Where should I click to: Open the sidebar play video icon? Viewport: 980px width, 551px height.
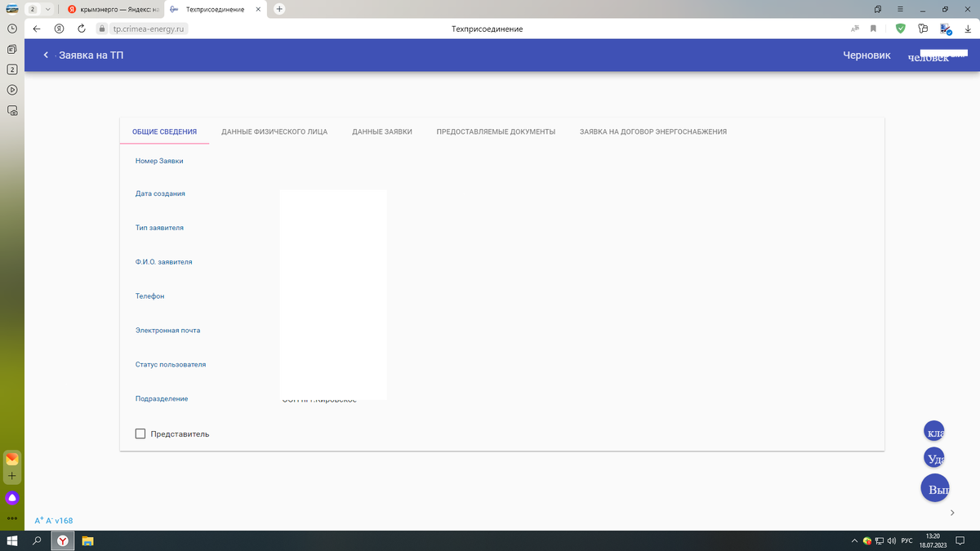[12, 89]
